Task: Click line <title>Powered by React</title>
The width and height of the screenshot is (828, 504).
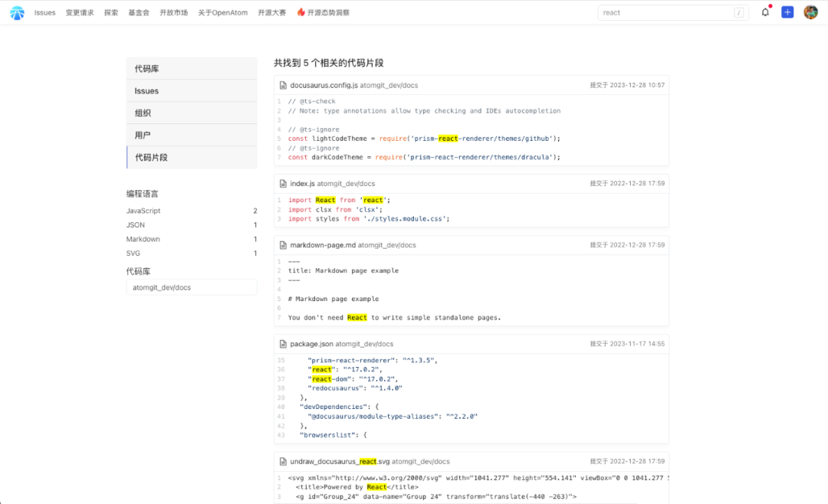Action: 357,487
